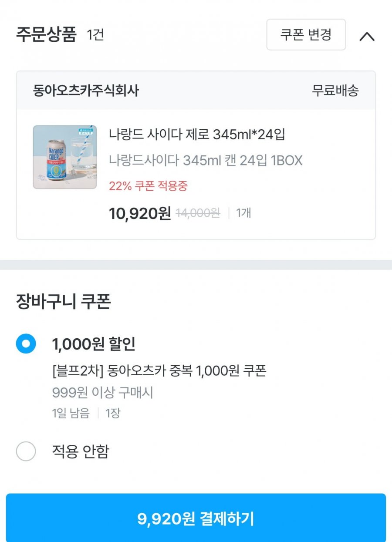The height and width of the screenshot is (542, 392).
Task: Open the 나랑드 사이다 제로 345ml*24입 product title
Action: coord(197,135)
